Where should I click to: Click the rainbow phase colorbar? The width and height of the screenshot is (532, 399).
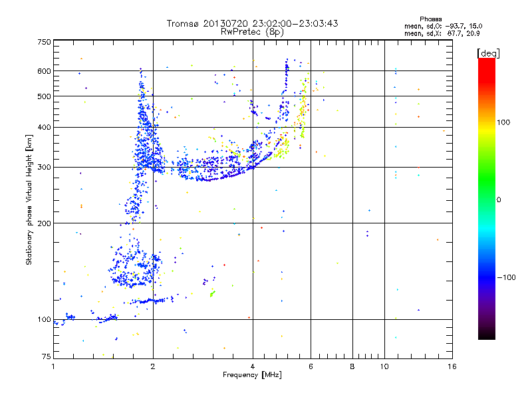[x=487, y=199]
